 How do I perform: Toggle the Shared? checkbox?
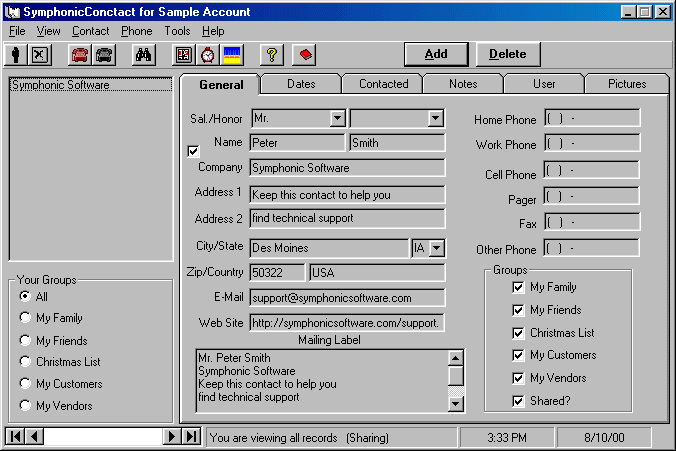pos(518,401)
